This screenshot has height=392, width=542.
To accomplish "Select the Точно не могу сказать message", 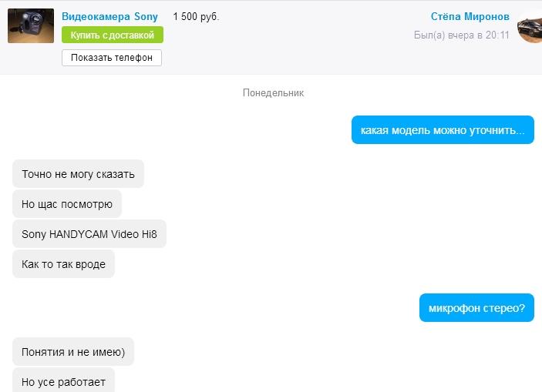I will (x=78, y=174).
